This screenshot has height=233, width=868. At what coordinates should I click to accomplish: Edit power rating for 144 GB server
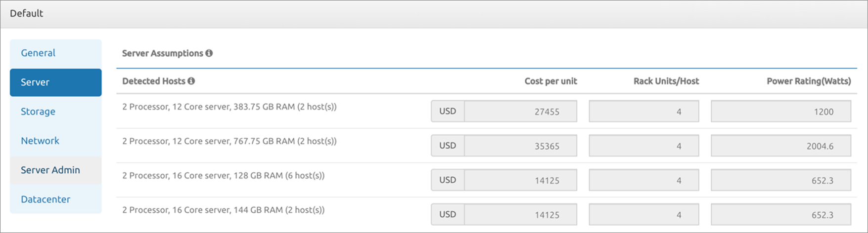coord(780,215)
